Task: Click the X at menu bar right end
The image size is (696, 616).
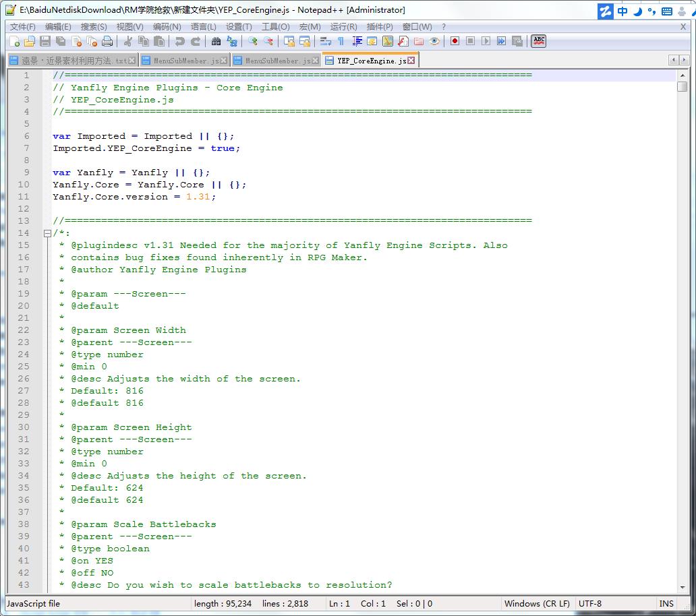Action: [683, 26]
